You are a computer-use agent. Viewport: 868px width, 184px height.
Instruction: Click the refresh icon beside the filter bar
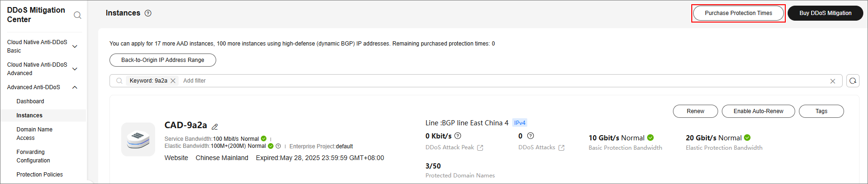pyautogui.click(x=853, y=81)
